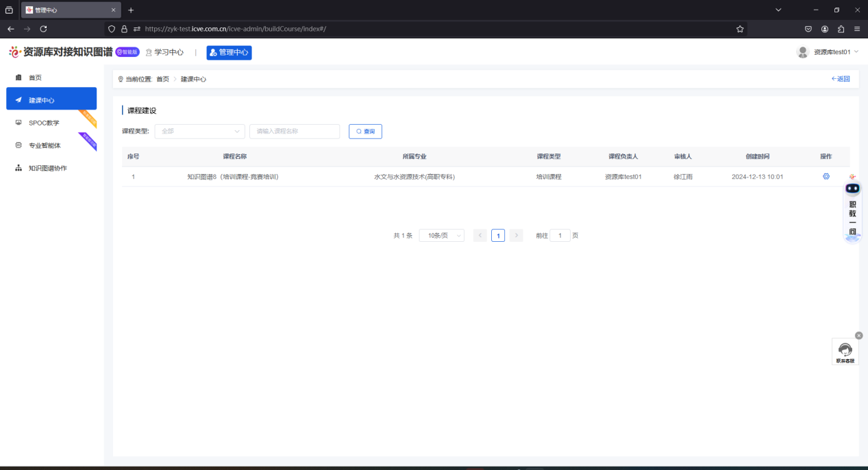Screen dimensions: 868x470
Task: Open the browser extensions icon
Action: 841,29
